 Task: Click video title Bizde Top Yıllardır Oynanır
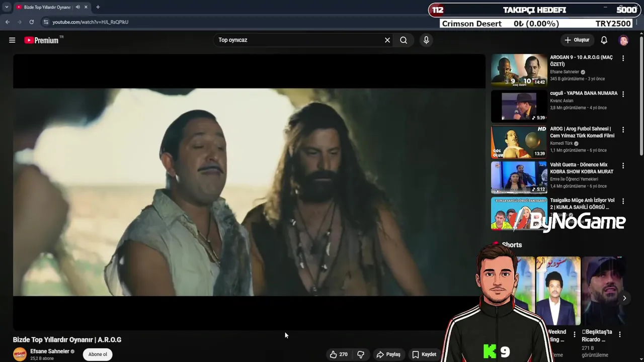[67, 340]
